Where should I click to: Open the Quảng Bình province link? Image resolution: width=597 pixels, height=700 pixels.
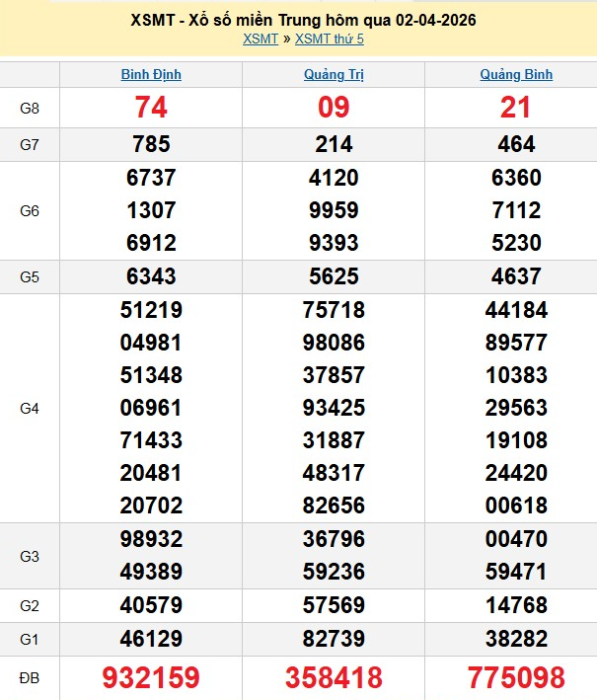(516, 74)
